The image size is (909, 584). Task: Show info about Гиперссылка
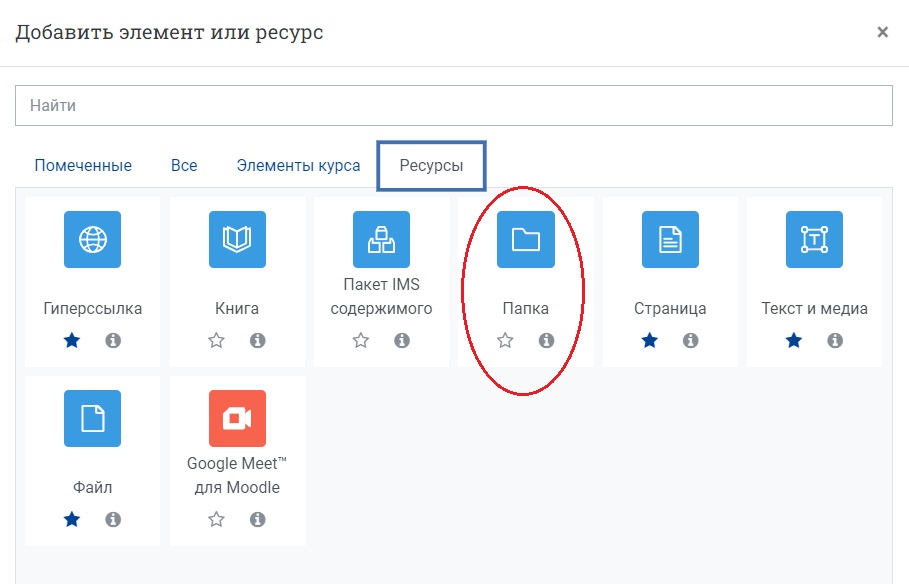[113, 340]
